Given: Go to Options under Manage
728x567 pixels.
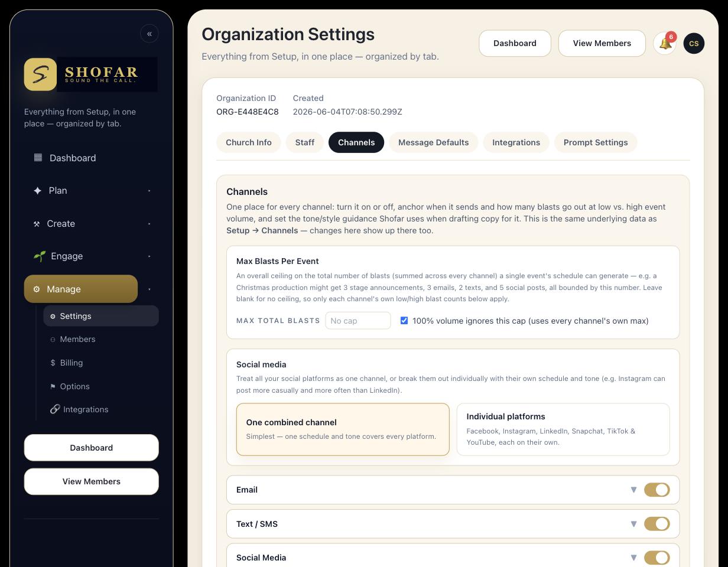Looking at the screenshot, I should pos(101,386).
